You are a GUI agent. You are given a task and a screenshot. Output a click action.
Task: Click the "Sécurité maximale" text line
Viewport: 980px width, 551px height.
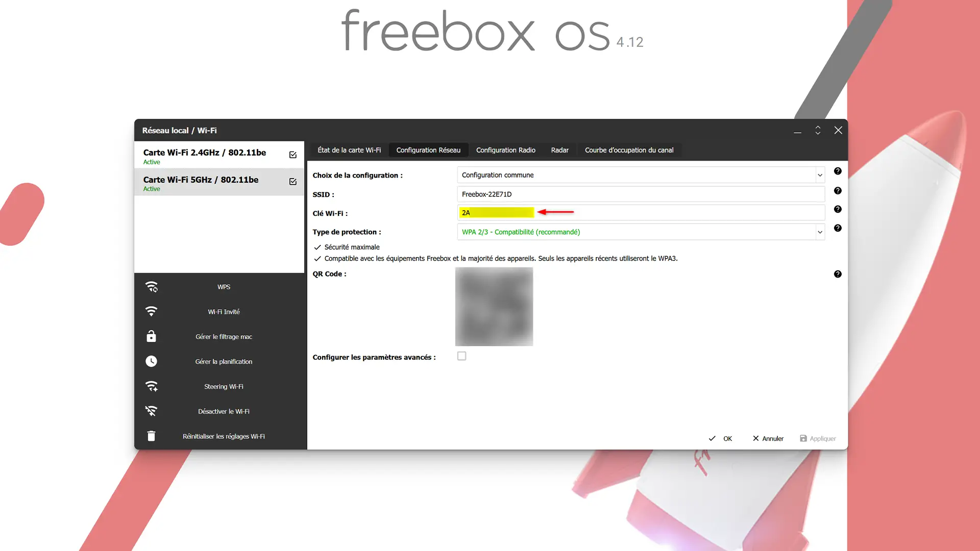[352, 247]
